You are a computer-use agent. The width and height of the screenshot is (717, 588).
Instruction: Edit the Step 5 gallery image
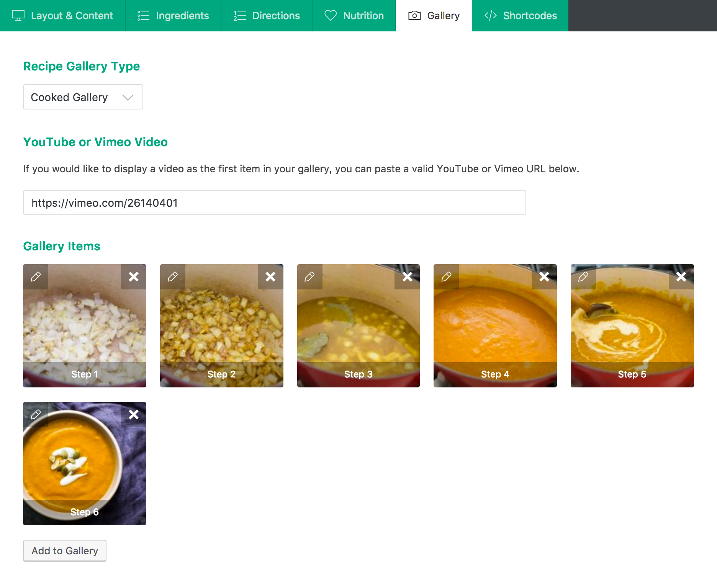[583, 277]
